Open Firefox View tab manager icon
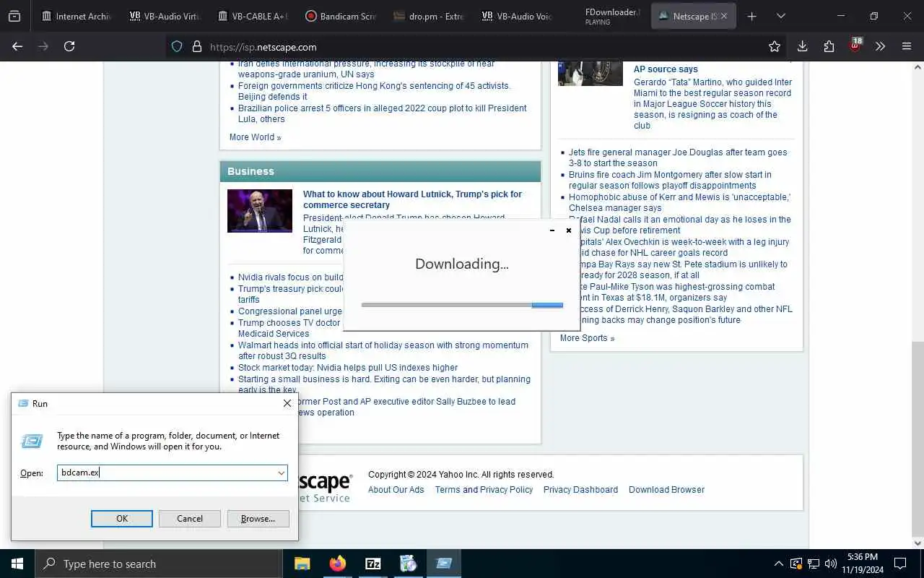This screenshot has width=924, height=578. pos(14,16)
